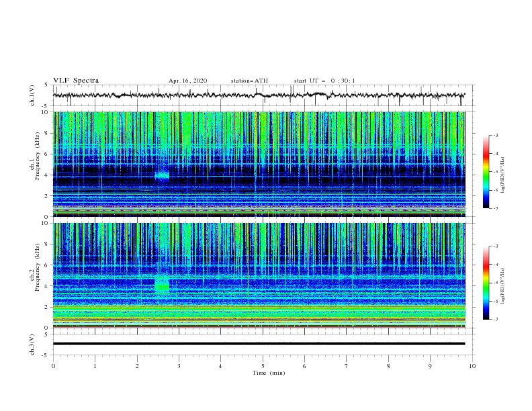Screen dimensions: 532x411
Task: Click the ch.2 'Frequency (kHz)' axis label
Action: point(38,267)
